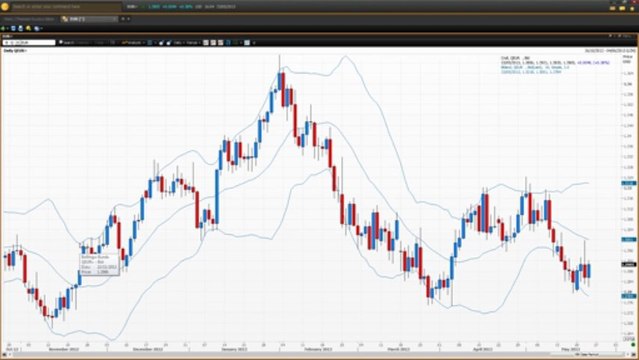639x360 pixels.
Task: Open the Daily interval dropdown
Action: (178, 42)
